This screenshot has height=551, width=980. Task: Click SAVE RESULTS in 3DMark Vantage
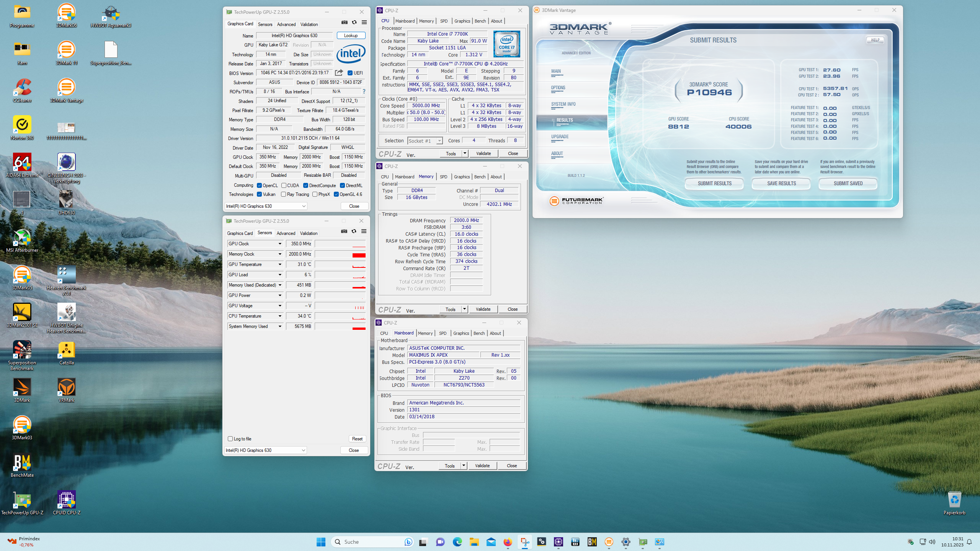click(781, 184)
